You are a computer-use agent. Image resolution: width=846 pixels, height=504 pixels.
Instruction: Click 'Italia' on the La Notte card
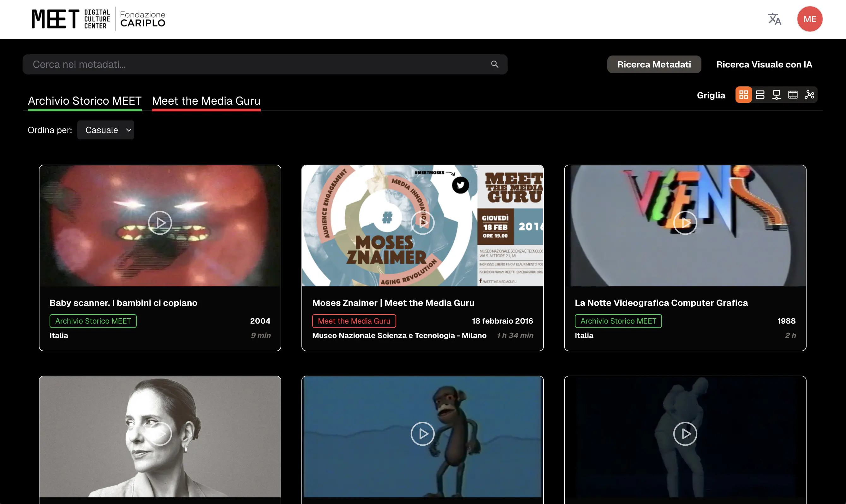point(584,336)
